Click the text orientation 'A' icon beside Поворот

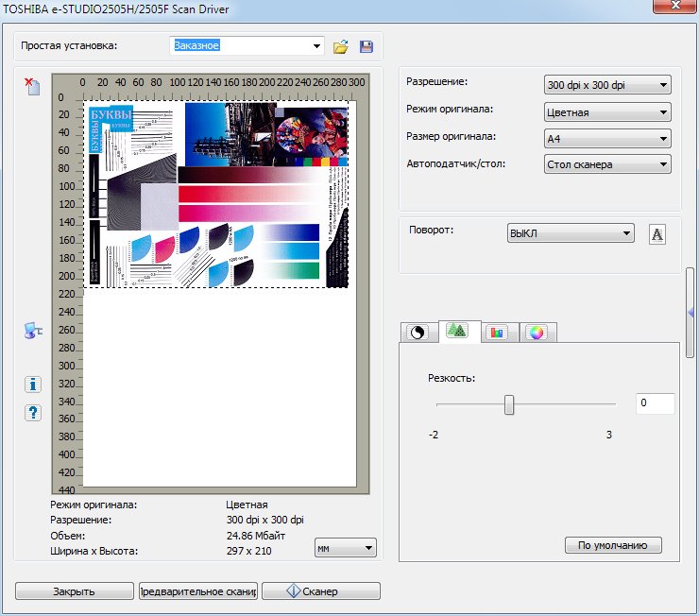click(x=657, y=234)
